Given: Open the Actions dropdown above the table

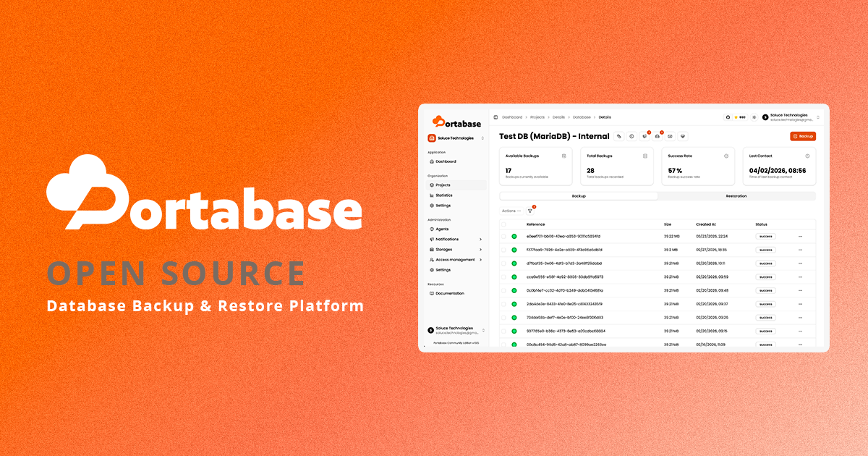Looking at the screenshot, I should click(511, 211).
